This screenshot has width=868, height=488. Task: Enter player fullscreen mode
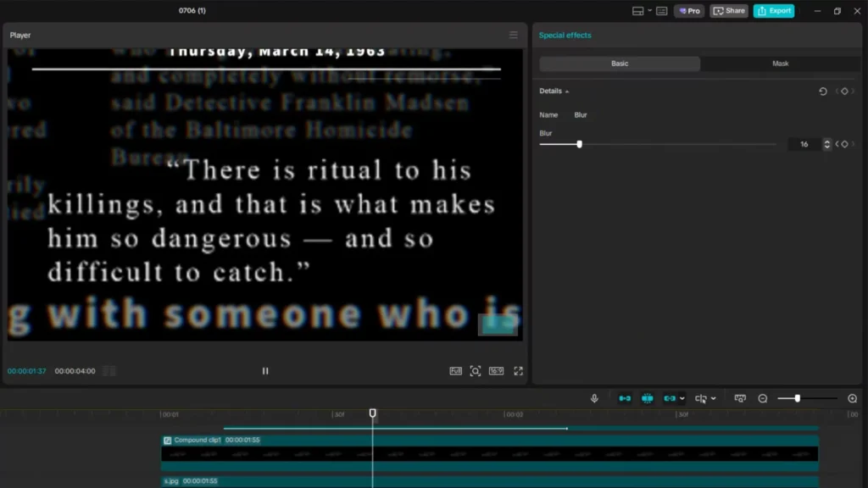click(x=518, y=371)
